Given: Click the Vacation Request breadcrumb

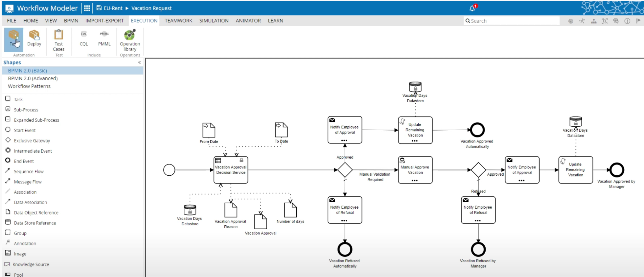Looking at the screenshot, I should point(151,8).
